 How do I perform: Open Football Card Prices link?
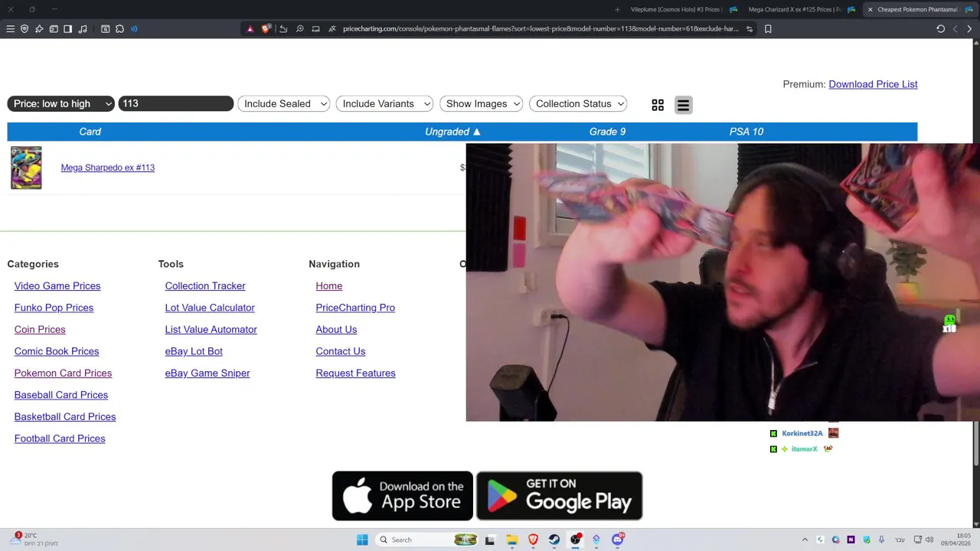(x=60, y=439)
